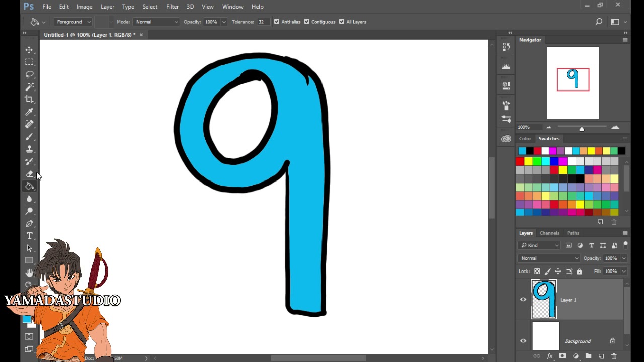
Task: Activate the Zoom tool
Action: click(x=29, y=285)
